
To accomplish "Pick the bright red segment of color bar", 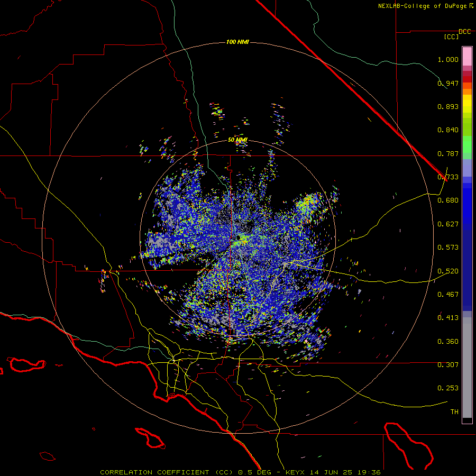I will [x=467, y=79].
